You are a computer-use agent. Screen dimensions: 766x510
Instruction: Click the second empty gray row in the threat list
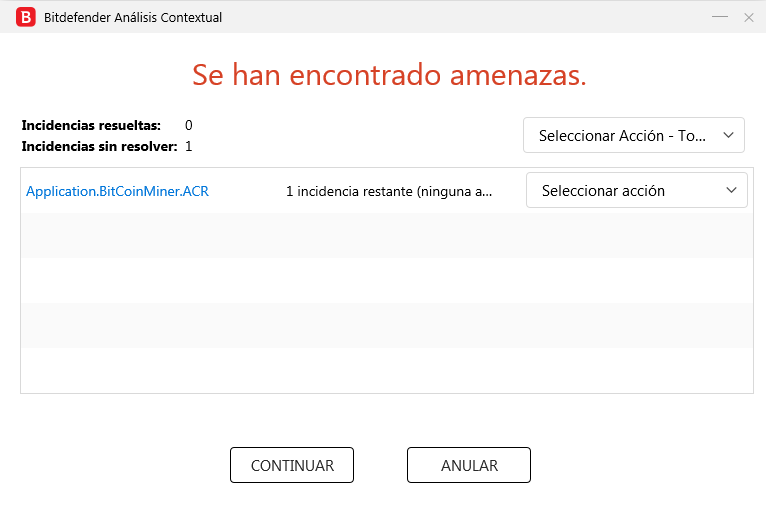pyautogui.click(x=386, y=325)
